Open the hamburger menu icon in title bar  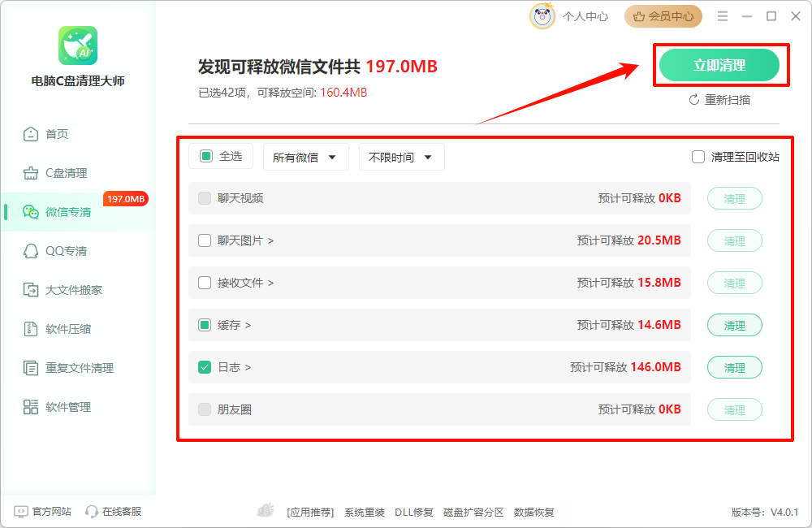click(723, 16)
